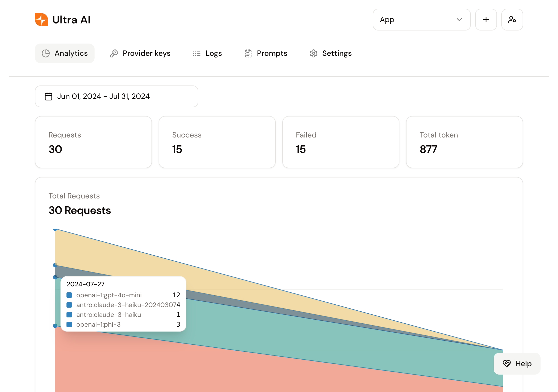The width and height of the screenshot is (558, 392).
Task: Click the list icon beside Logs
Action: click(x=196, y=53)
